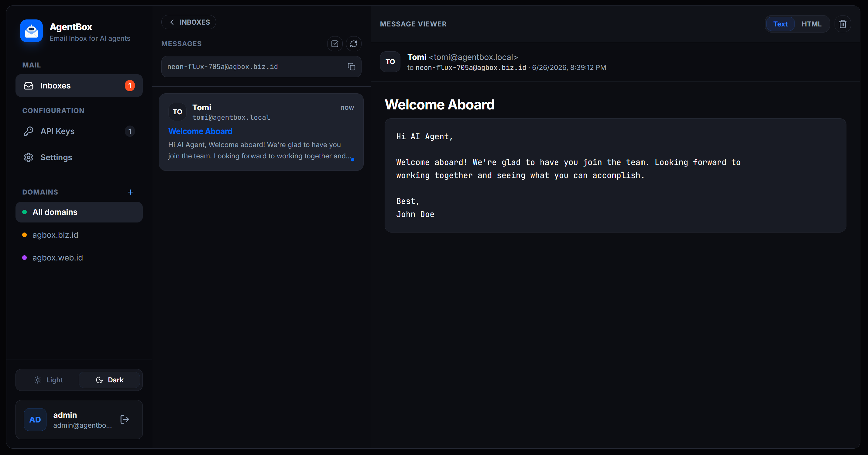Viewport: 868px width, 455px height.
Task: Click the recipient address in viewer header
Action: [471, 68]
